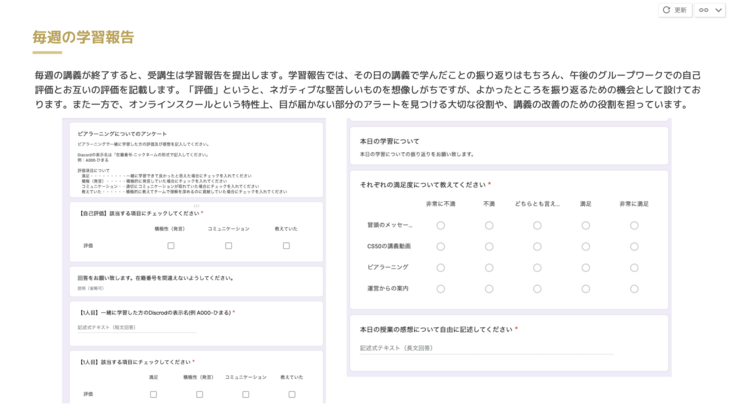Screen dimensions: 736x405
Task: Expand the chevron dropdown next to link icon
Action: 718,10
